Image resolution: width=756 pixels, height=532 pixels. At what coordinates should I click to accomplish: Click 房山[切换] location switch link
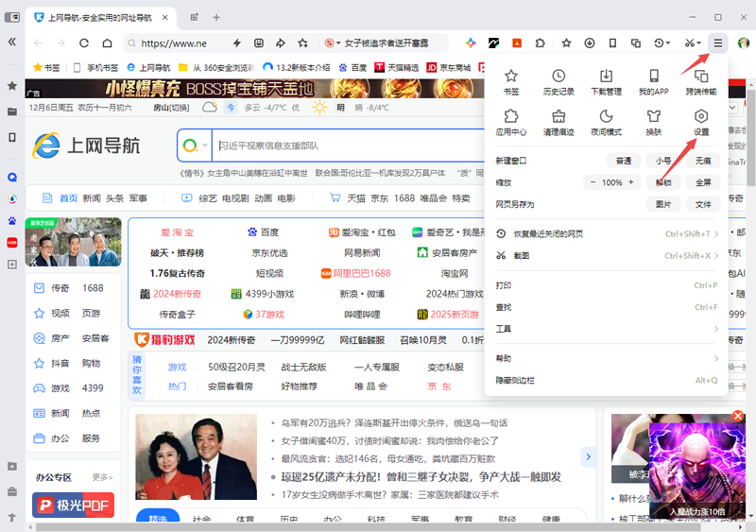[171, 108]
